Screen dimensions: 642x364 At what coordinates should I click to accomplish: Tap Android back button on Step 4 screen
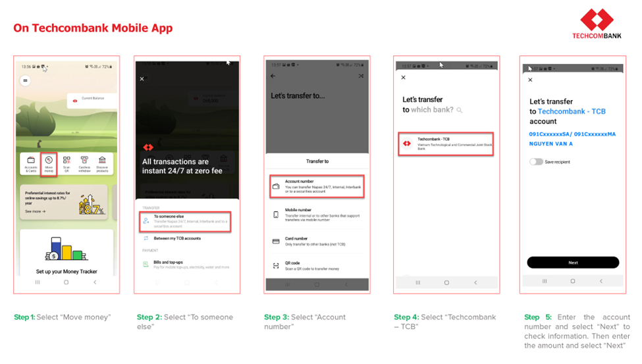(475, 282)
